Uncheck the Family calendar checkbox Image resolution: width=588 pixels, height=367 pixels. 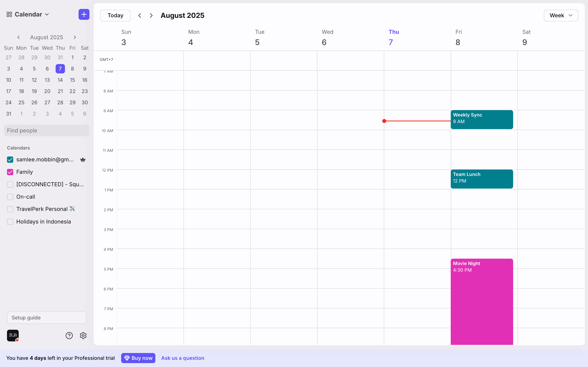pos(10,172)
